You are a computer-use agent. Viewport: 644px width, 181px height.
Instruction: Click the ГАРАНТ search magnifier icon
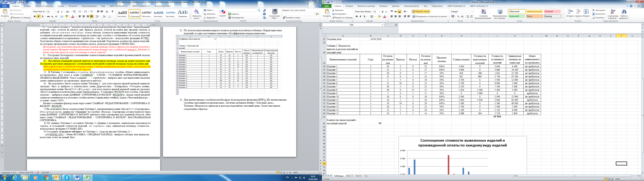point(259,11)
